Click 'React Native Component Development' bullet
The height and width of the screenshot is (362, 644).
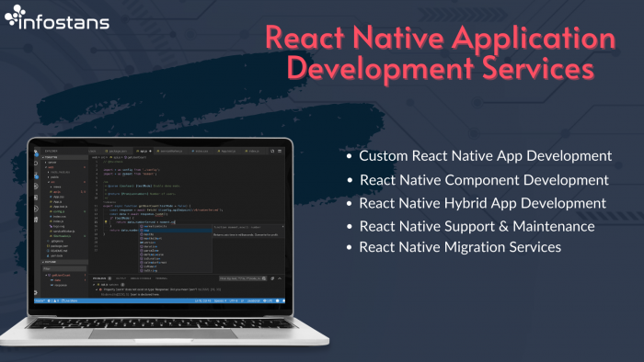[x=484, y=179]
